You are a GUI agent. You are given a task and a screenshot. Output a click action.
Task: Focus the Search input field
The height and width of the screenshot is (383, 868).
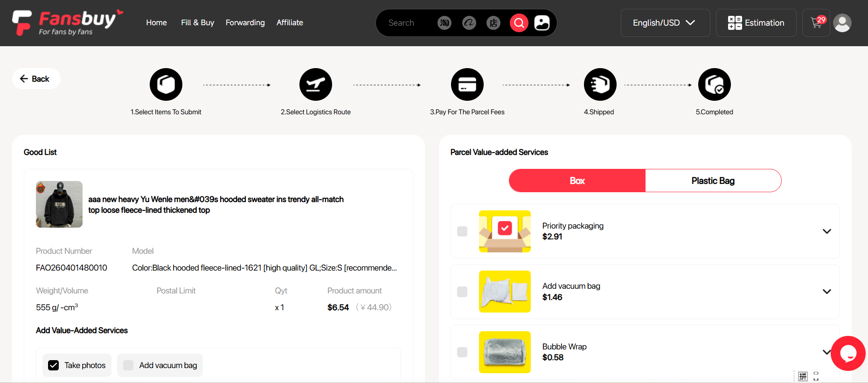[408, 23]
